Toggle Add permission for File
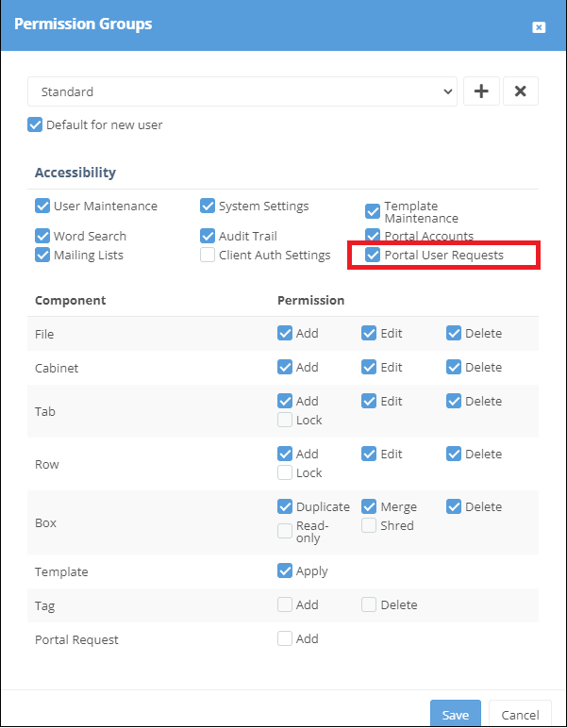Image resolution: width=567 pixels, height=728 pixels. 285,333
